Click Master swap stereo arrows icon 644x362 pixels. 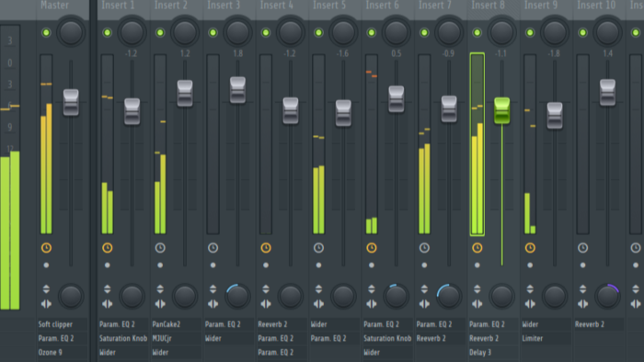[46, 304]
